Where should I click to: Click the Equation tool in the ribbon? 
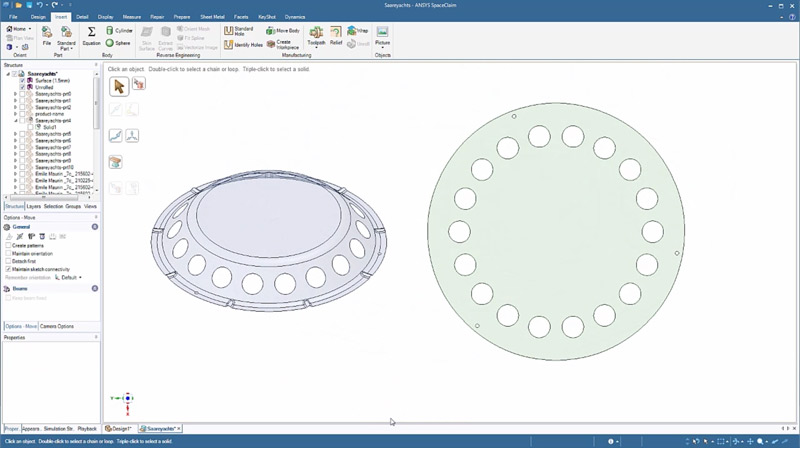(x=91, y=37)
